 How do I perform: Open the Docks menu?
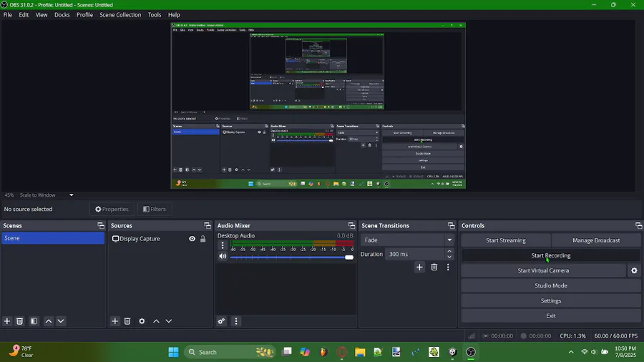[62, 15]
